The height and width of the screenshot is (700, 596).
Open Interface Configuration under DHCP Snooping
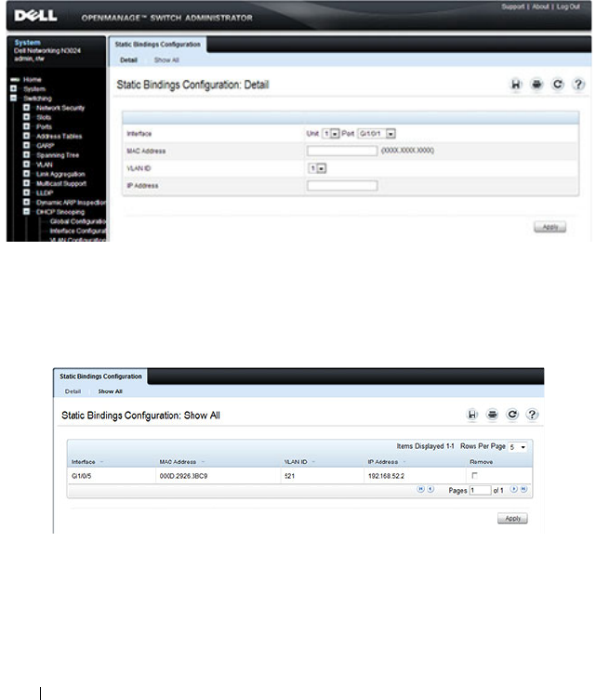coord(78,231)
